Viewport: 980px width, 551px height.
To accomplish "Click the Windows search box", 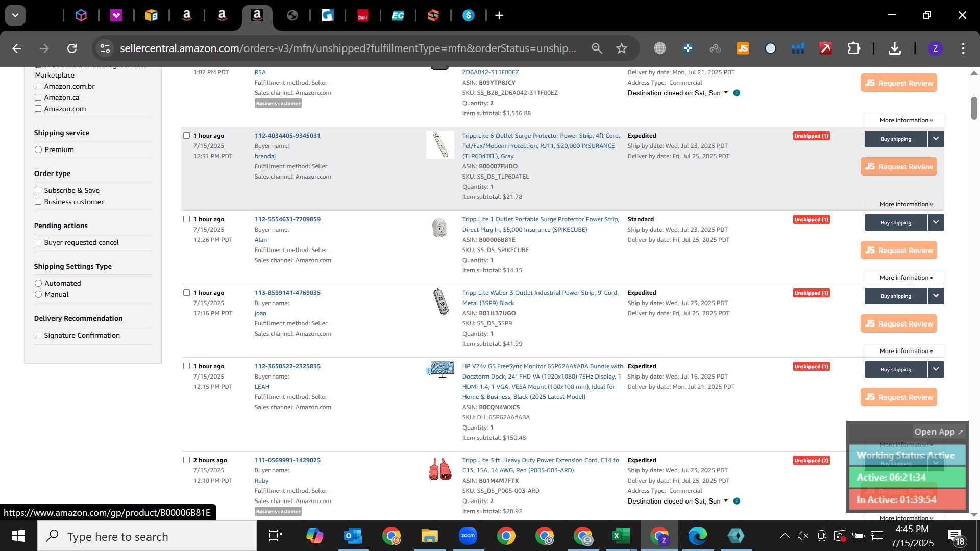I will [x=148, y=536].
